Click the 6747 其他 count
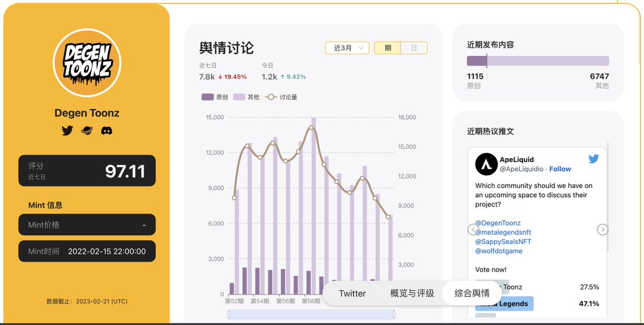The image size is (644, 325). (x=599, y=76)
